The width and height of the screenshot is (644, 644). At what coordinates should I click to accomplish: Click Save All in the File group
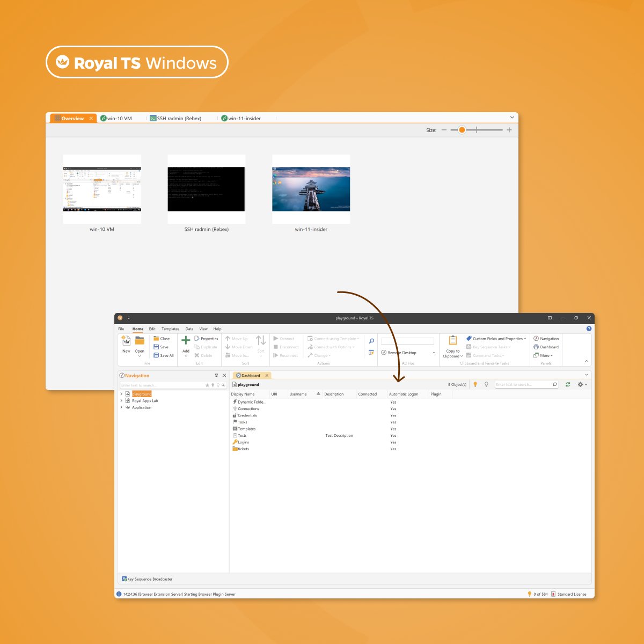(x=164, y=355)
